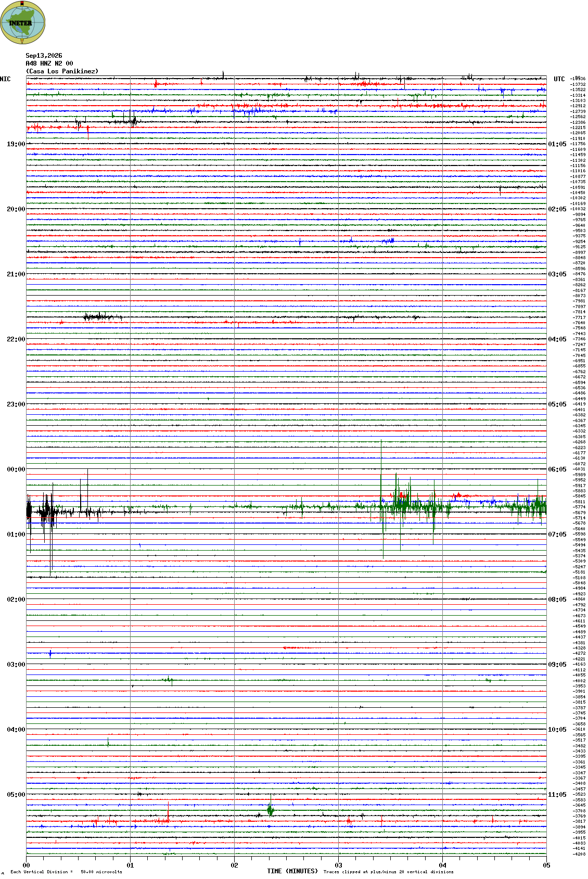Viewport: 588px width, 879px height.
Task: Click the 02 minute axis tick label
Action: point(235,865)
